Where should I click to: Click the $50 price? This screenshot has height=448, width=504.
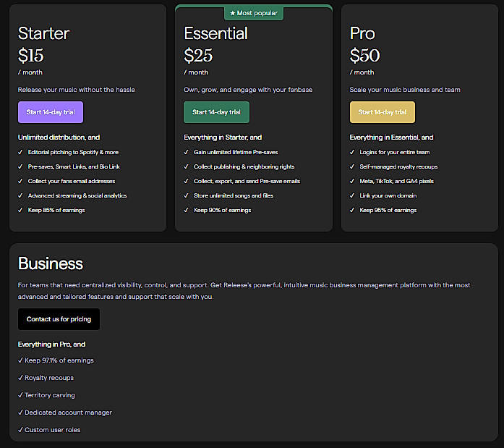(x=365, y=55)
